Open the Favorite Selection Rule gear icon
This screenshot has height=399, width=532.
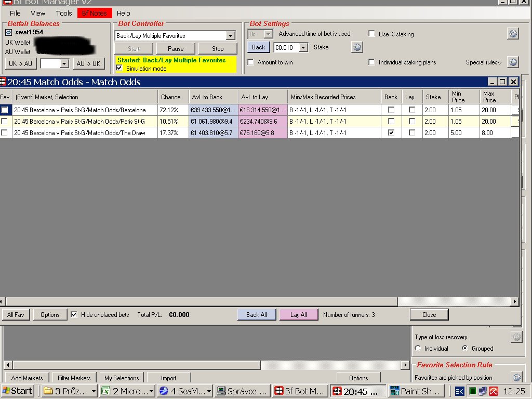[516, 377]
